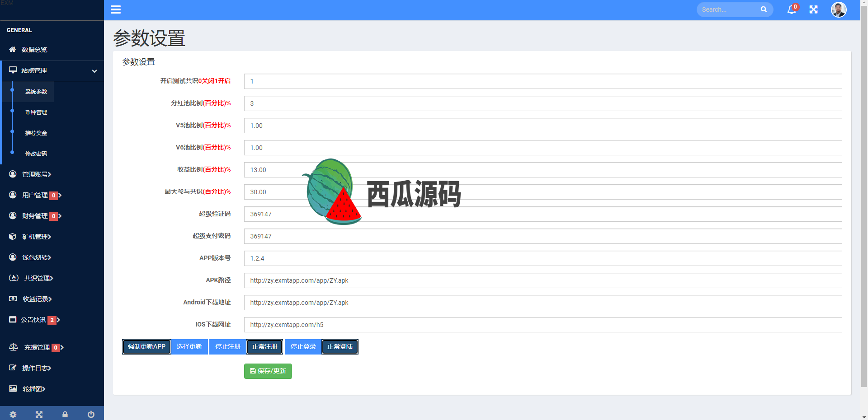Image resolution: width=868 pixels, height=420 pixels.
Task: Open settings gear in sidebar footer
Action: (13, 414)
